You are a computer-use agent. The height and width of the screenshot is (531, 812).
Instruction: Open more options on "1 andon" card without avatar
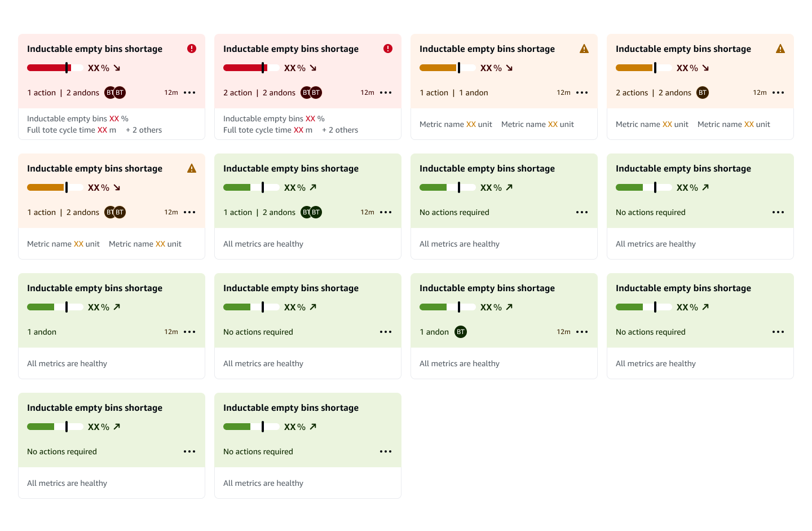(189, 332)
